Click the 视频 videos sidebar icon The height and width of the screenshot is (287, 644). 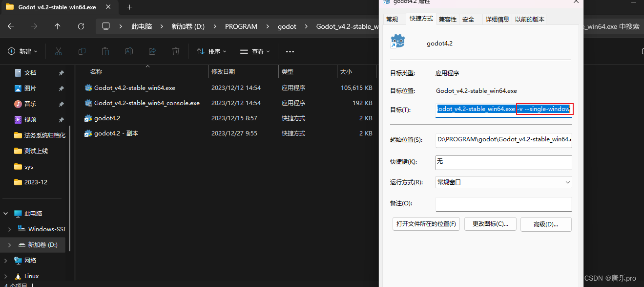tap(18, 119)
